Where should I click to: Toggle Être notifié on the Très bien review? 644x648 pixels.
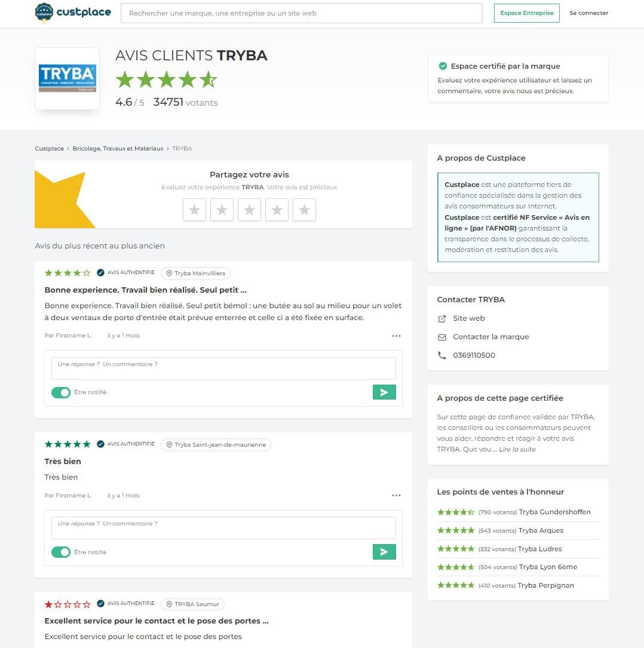coord(61,552)
